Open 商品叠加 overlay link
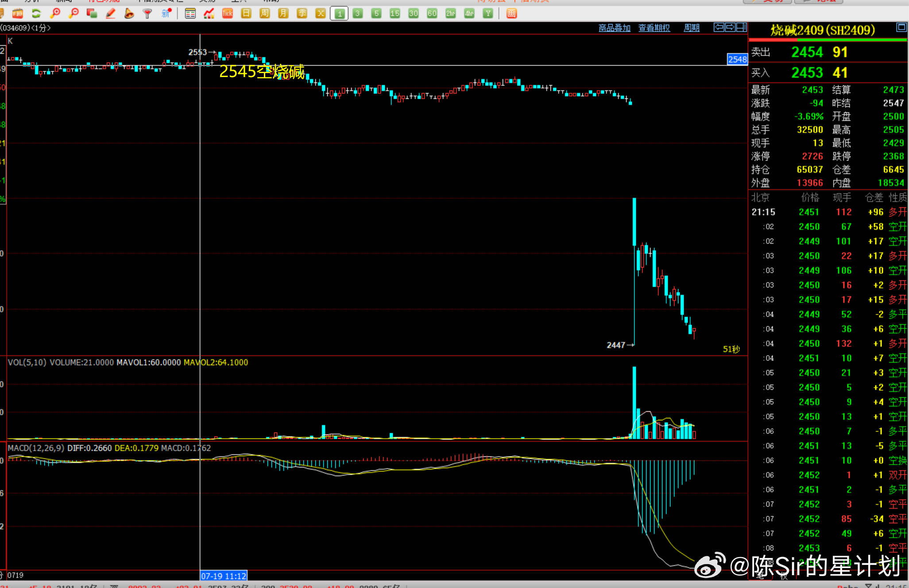 [x=615, y=28]
